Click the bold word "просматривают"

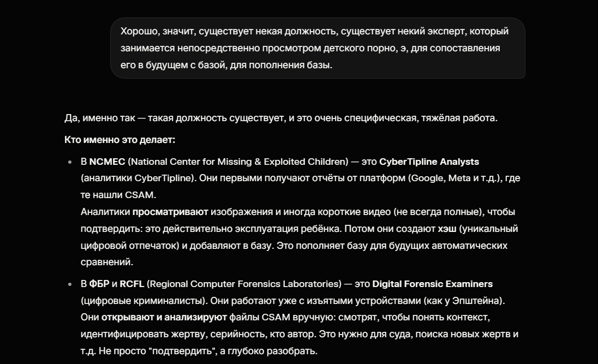170,212
